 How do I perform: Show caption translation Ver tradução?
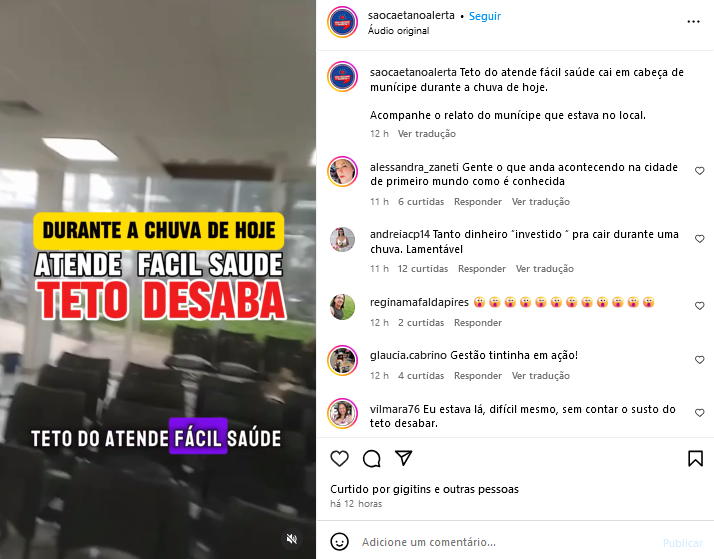[427, 134]
